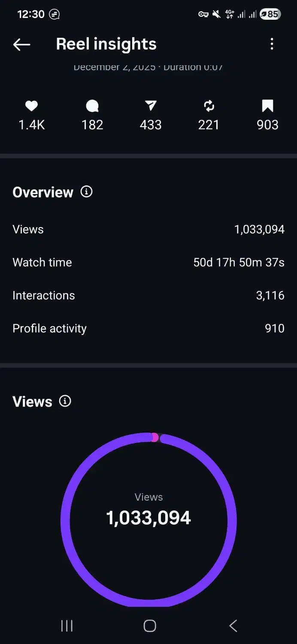Tap the paper plane shares icon
The width and height of the screenshot is (297, 644).
(x=151, y=106)
